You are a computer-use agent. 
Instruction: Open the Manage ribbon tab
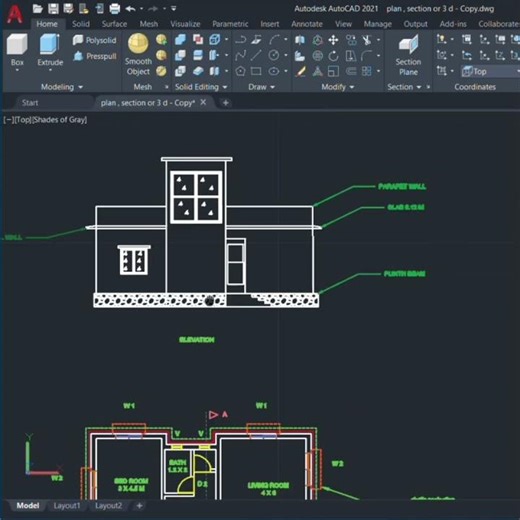[x=378, y=24]
